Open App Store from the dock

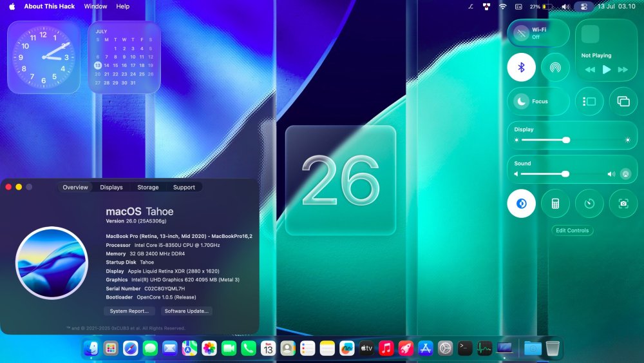pos(426,349)
